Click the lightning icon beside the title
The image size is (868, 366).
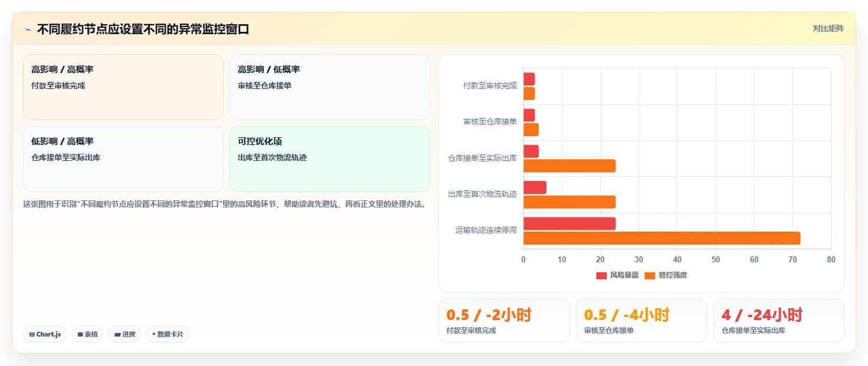[x=28, y=29]
